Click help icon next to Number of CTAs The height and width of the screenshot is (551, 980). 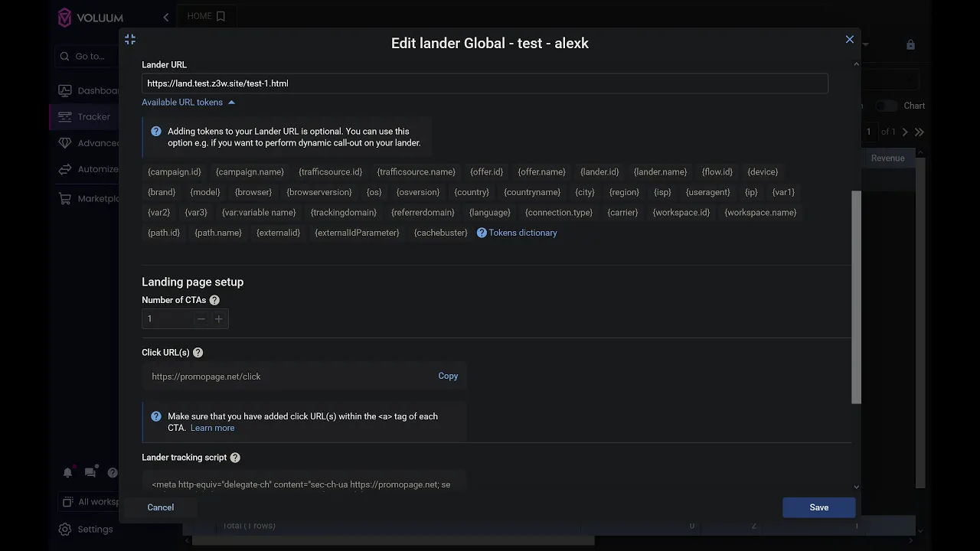pyautogui.click(x=214, y=301)
